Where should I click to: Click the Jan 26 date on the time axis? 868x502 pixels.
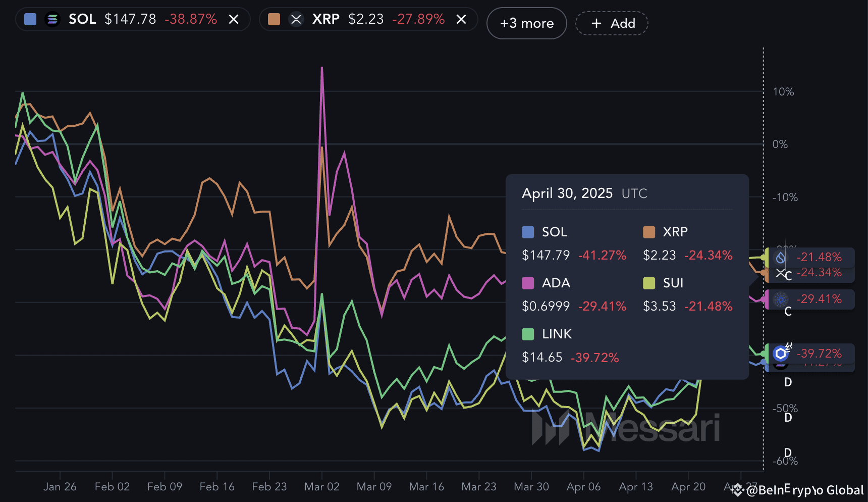tap(60, 487)
